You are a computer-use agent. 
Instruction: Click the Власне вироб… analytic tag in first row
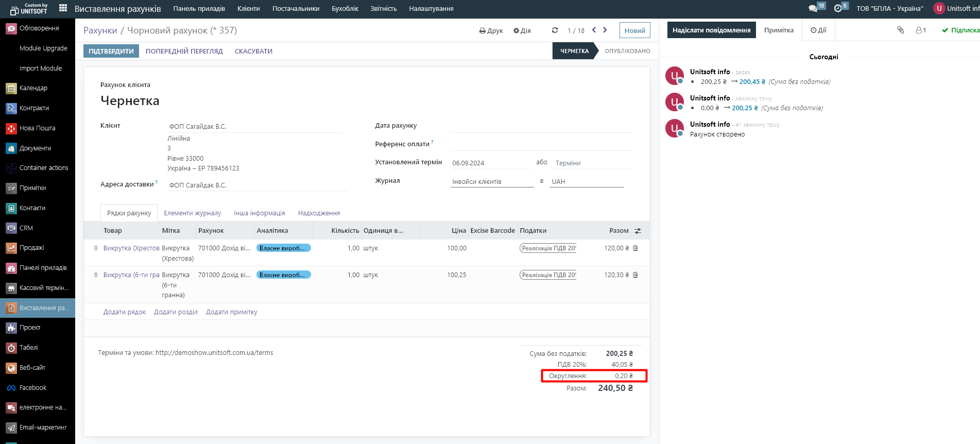(283, 248)
